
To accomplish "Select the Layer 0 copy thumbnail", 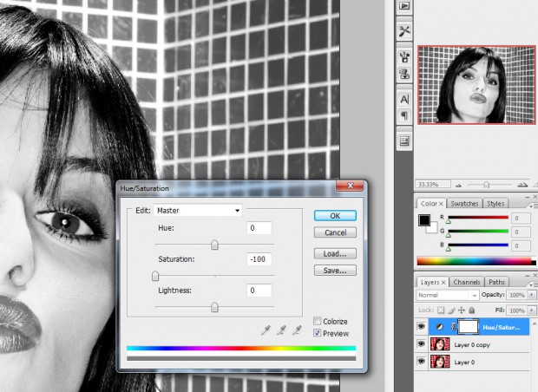I will tap(440, 344).
